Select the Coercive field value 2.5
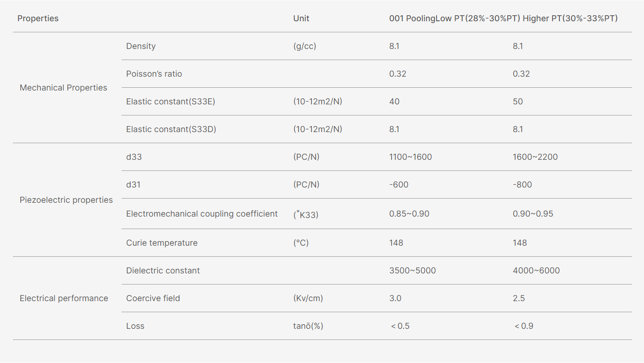The height and width of the screenshot is (363, 644). (x=519, y=298)
